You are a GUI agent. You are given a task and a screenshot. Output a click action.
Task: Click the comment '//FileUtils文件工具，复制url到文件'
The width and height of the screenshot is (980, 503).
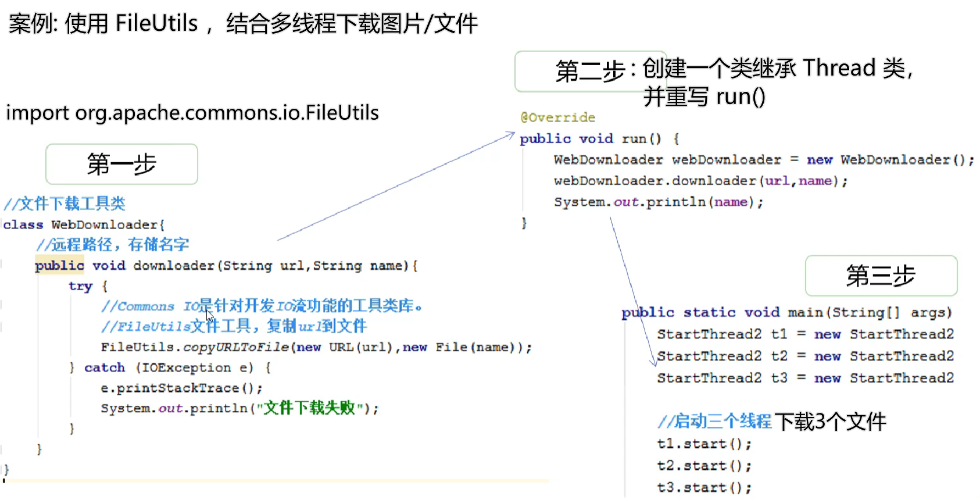point(234,326)
